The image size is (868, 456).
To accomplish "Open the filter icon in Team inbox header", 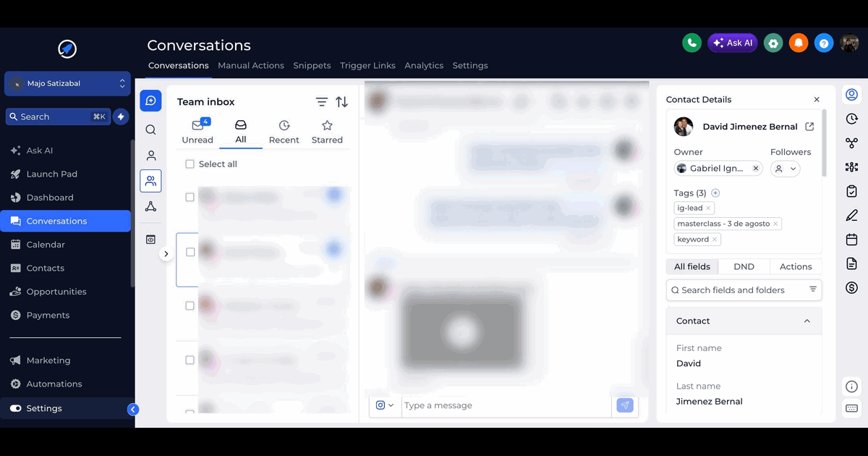I will [x=322, y=102].
